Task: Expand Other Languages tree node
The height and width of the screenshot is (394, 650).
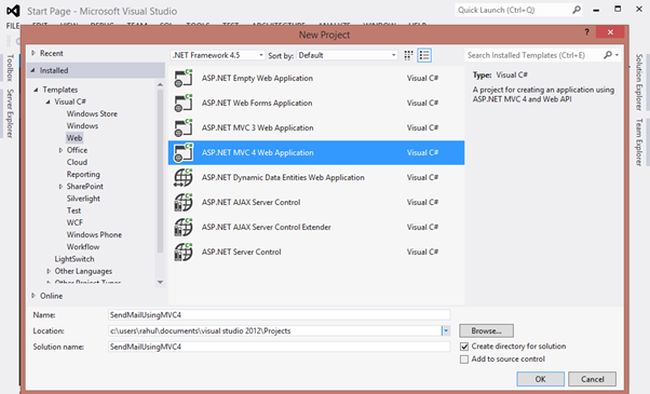Action: [x=49, y=271]
